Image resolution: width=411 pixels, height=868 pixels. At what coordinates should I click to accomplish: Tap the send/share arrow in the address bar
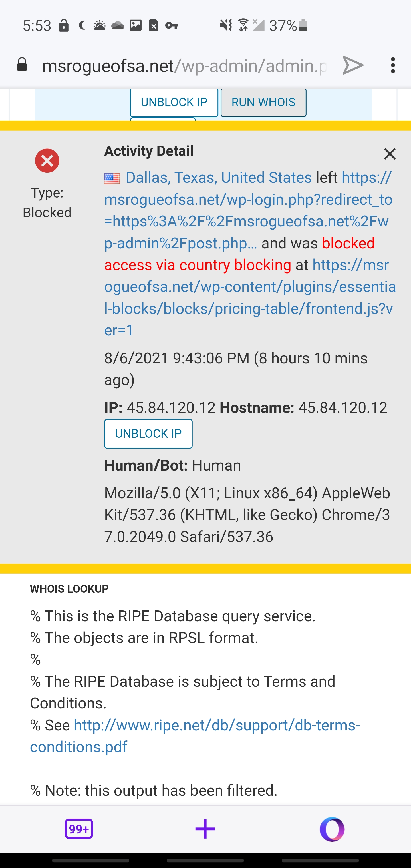353,65
